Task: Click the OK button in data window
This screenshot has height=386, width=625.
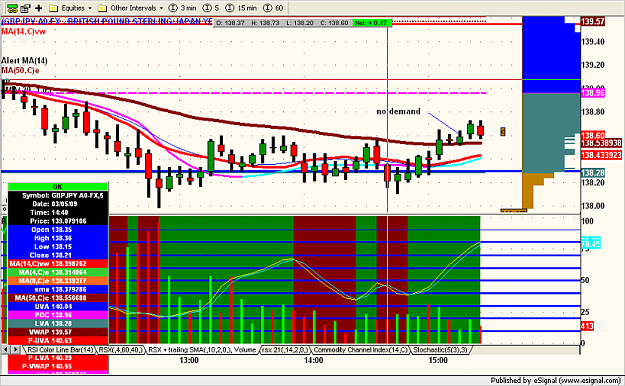Action: tap(58, 187)
